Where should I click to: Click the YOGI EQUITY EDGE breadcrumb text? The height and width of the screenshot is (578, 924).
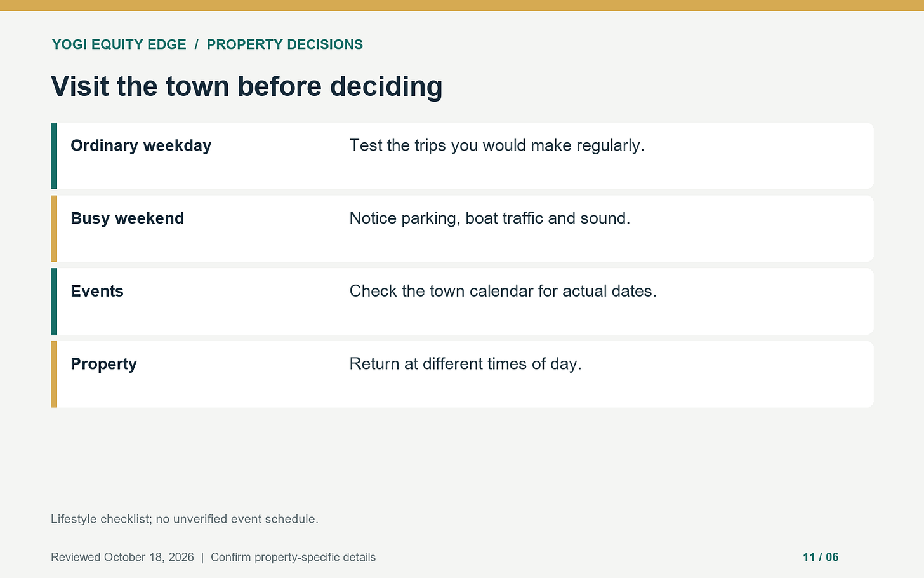click(119, 44)
